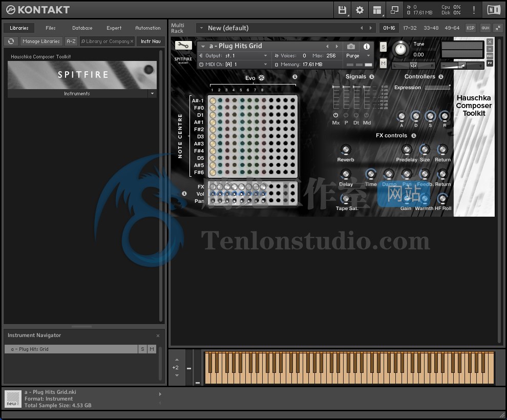Open instrument info icon beside camera
Viewport: 507px width, 420px height.
click(366, 47)
